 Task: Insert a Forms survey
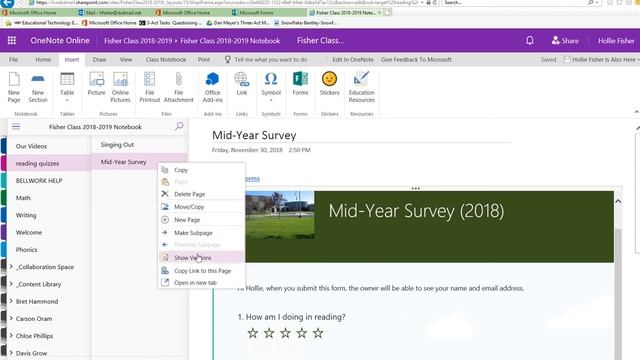(x=300, y=84)
